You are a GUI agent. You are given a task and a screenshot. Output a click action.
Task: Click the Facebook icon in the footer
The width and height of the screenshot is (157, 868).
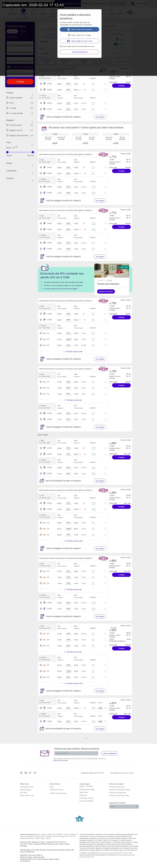pos(21,773)
